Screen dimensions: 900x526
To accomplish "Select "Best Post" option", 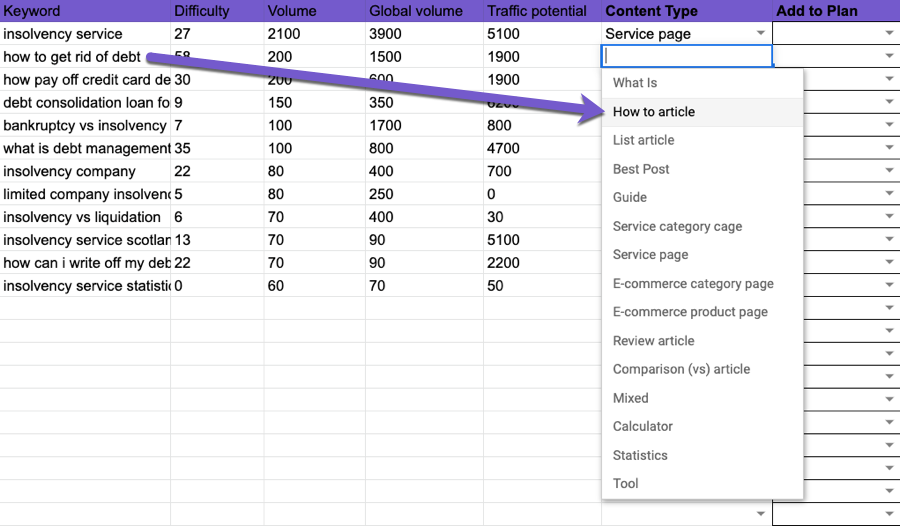I will click(641, 169).
